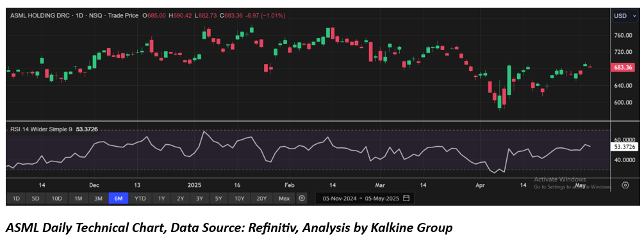Click the L682.73 low value in header

tap(205, 15)
